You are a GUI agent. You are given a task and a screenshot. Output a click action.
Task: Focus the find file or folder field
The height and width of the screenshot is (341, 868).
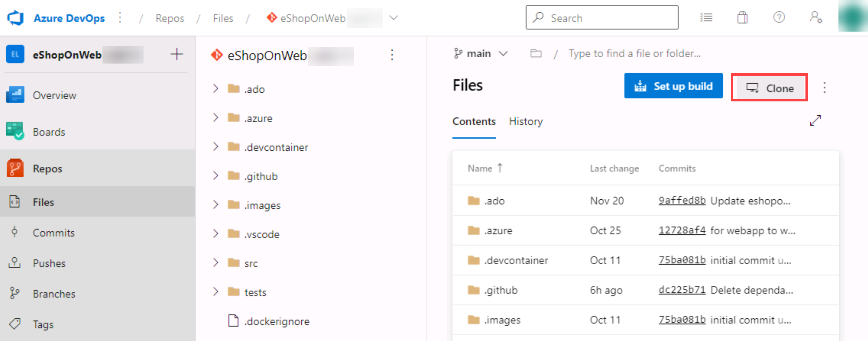(x=634, y=53)
